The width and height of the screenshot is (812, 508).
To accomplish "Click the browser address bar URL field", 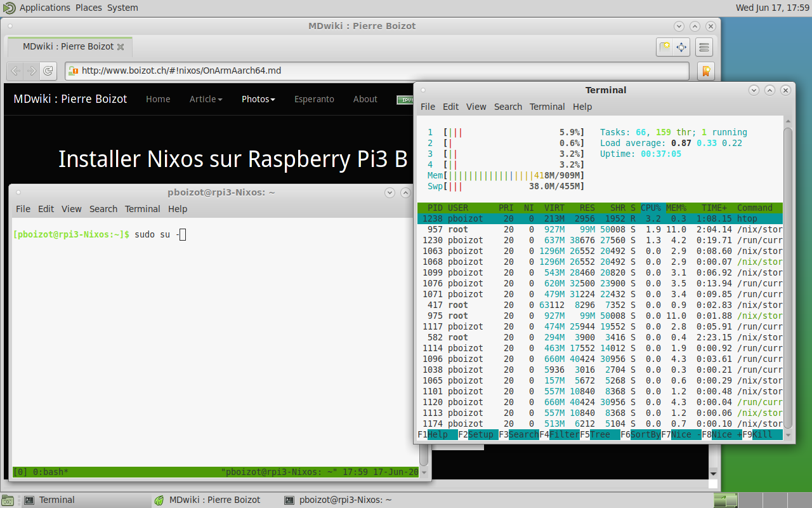I will pyautogui.click(x=377, y=70).
